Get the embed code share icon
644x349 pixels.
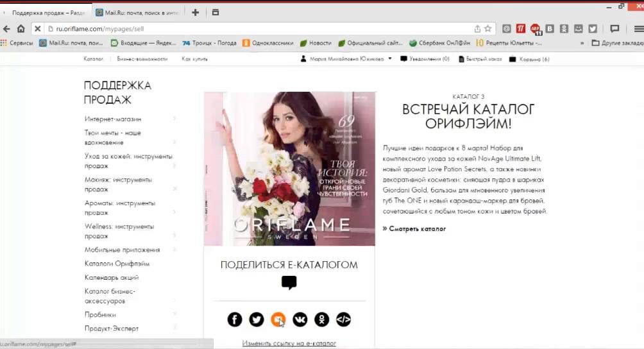(x=343, y=319)
